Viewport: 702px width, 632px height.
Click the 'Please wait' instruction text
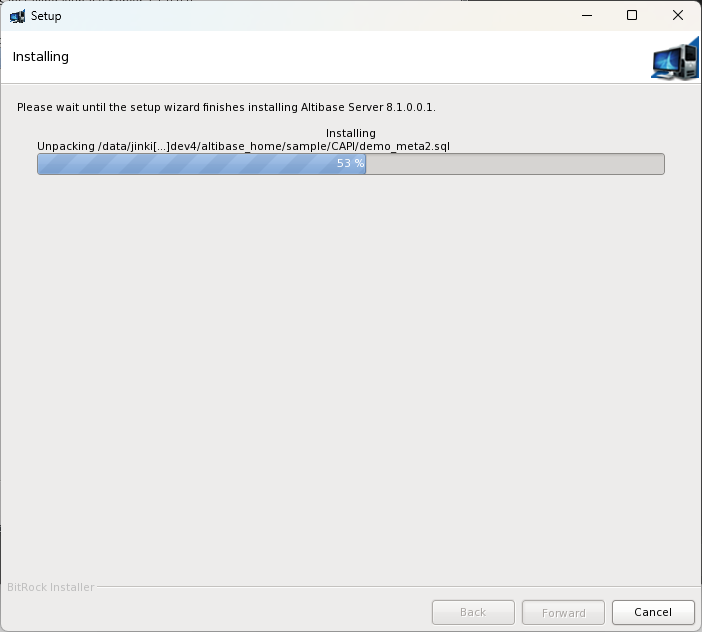point(226,107)
